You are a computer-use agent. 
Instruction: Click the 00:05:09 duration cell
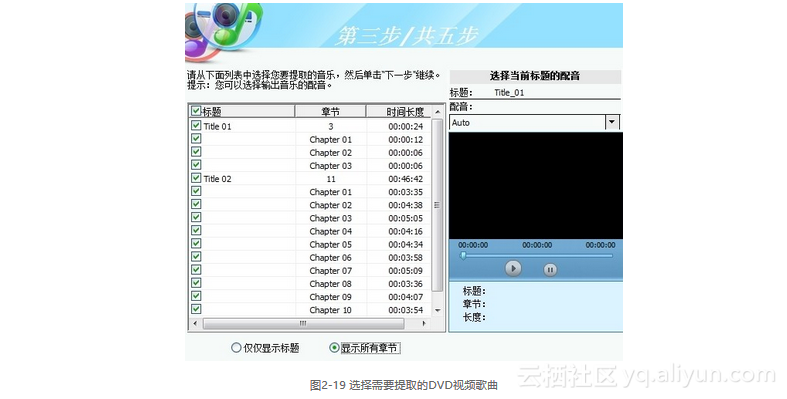tap(406, 271)
